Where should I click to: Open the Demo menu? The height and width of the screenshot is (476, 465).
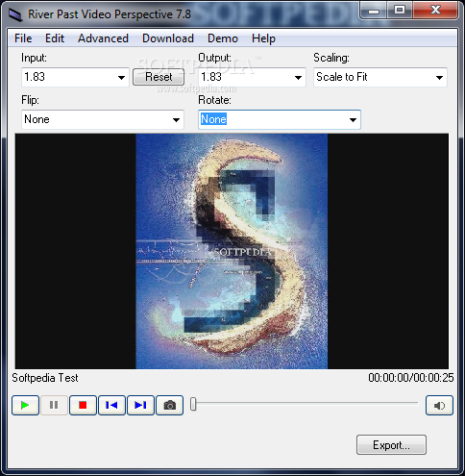[x=223, y=38]
